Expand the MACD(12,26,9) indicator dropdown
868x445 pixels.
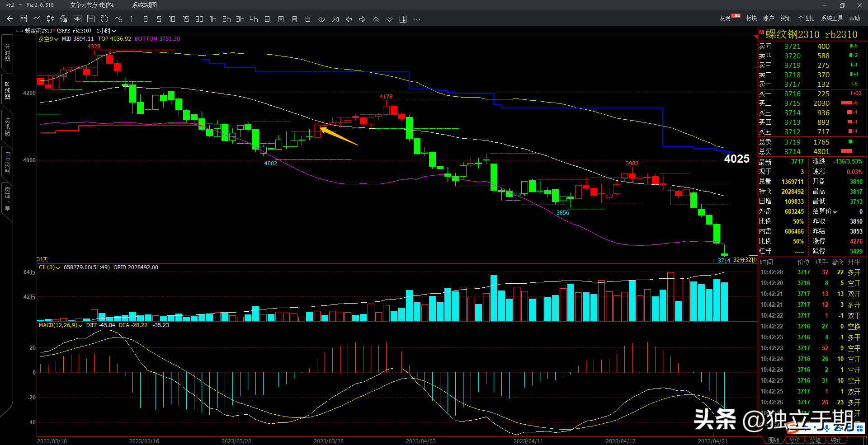[x=61, y=325]
